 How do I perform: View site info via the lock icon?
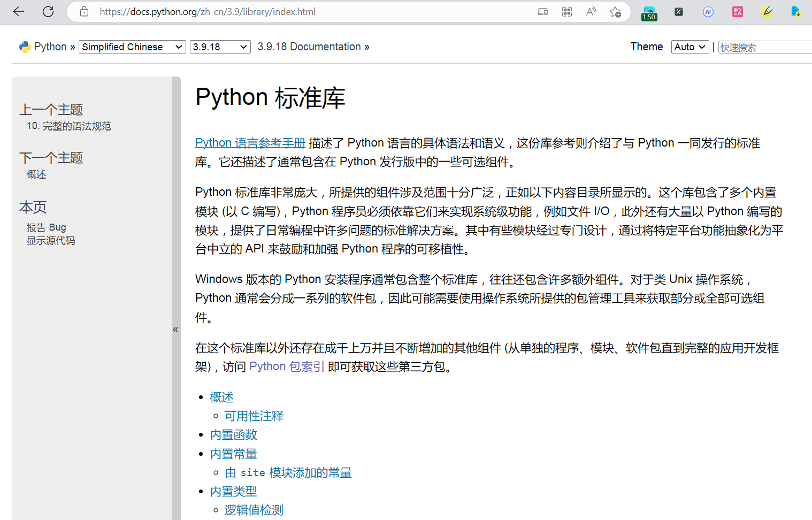(x=84, y=12)
